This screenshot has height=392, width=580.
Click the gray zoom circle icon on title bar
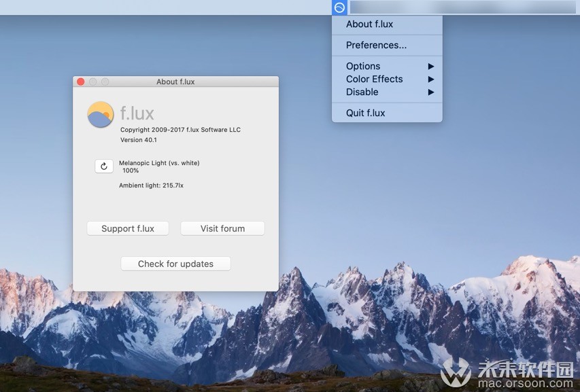(x=103, y=81)
